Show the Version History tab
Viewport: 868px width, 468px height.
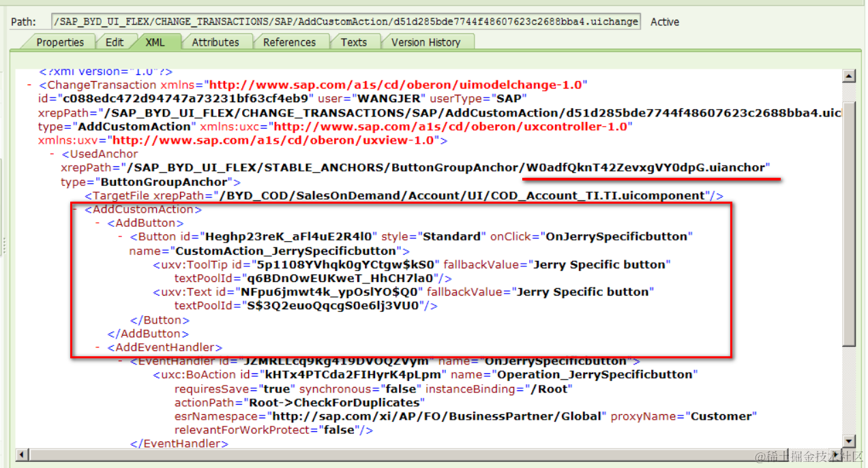click(x=426, y=42)
